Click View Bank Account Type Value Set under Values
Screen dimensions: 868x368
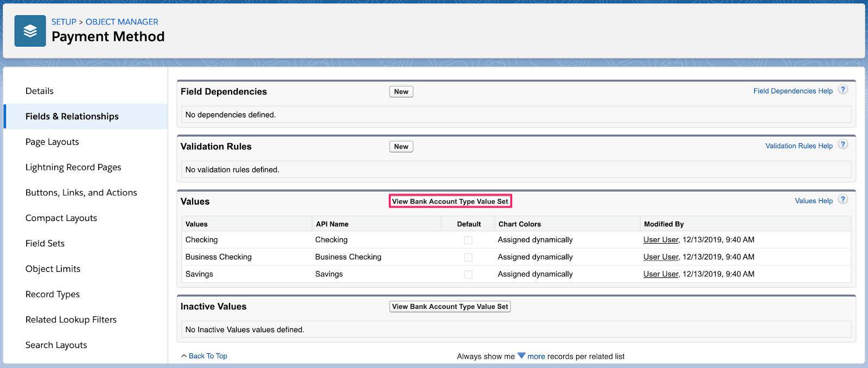coord(450,201)
